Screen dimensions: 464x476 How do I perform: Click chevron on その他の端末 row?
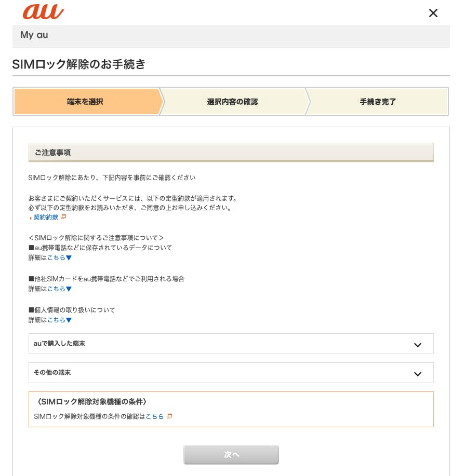418,374
